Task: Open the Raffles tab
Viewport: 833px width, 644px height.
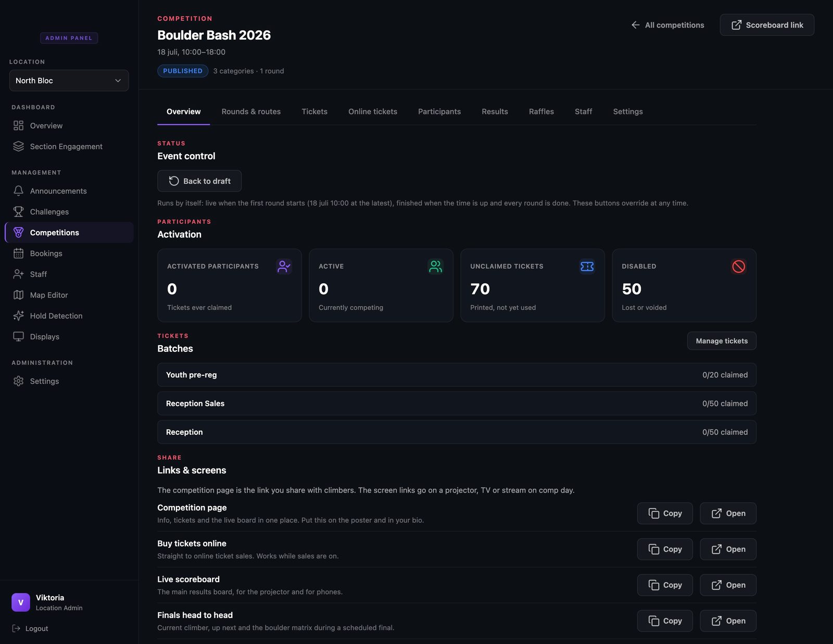Action: coord(541,111)
